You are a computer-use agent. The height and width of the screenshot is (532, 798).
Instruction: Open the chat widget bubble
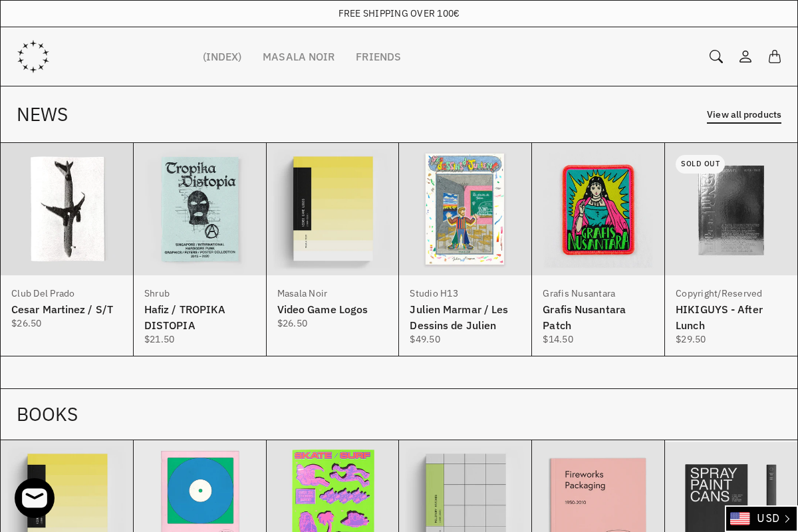pos(35,497)
